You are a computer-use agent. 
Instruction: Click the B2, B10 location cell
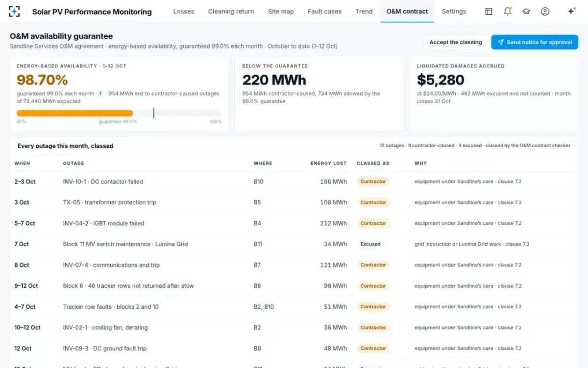pos(264,307)
